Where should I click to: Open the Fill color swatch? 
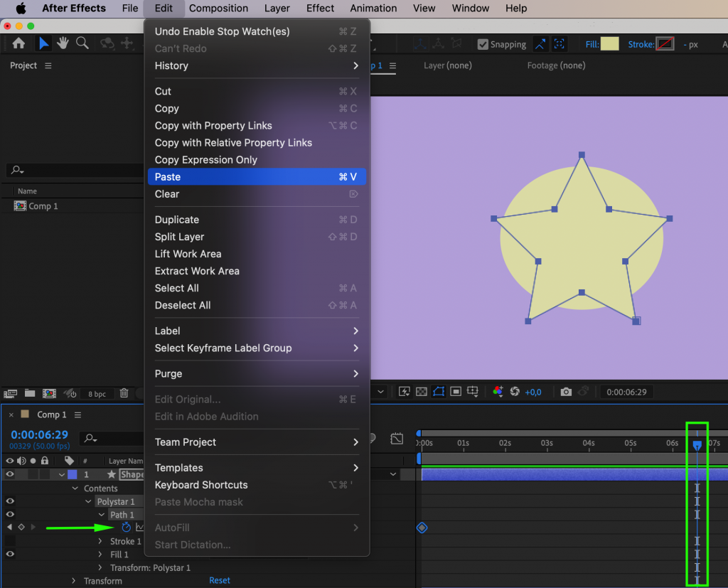click(x=610, y=43)
